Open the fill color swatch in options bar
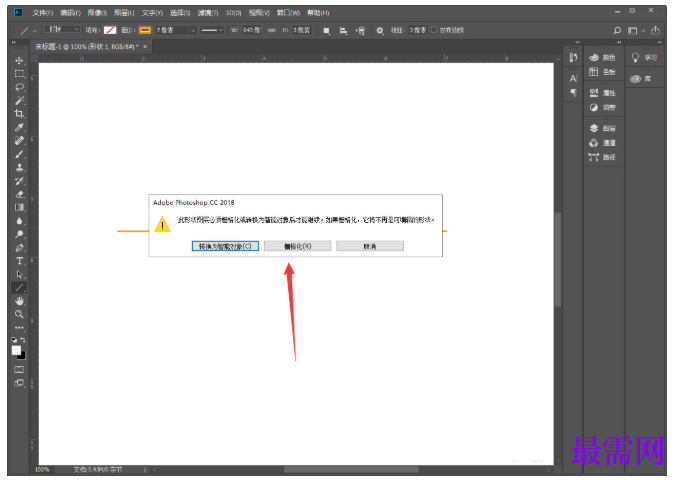The width and height of the screenshot is (683, 482). 110,30
